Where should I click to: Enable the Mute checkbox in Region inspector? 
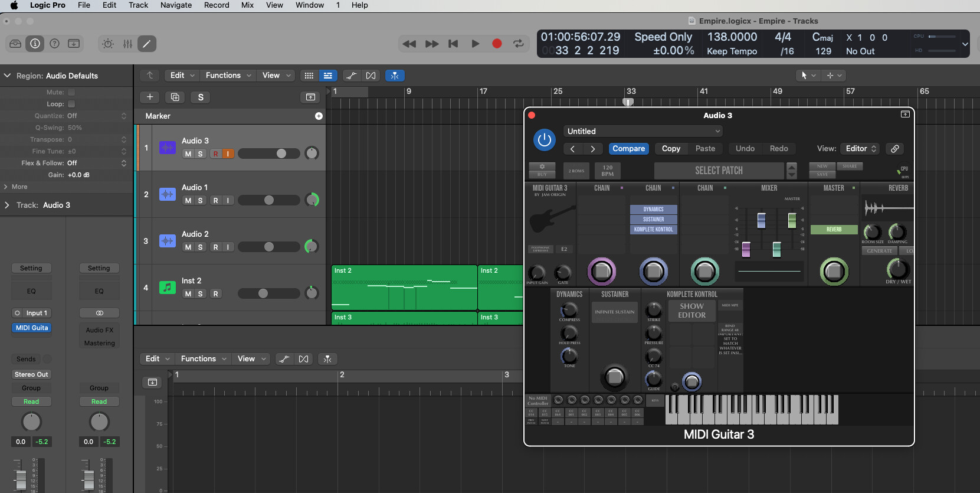pyautogui.click(x=71, y=92)
